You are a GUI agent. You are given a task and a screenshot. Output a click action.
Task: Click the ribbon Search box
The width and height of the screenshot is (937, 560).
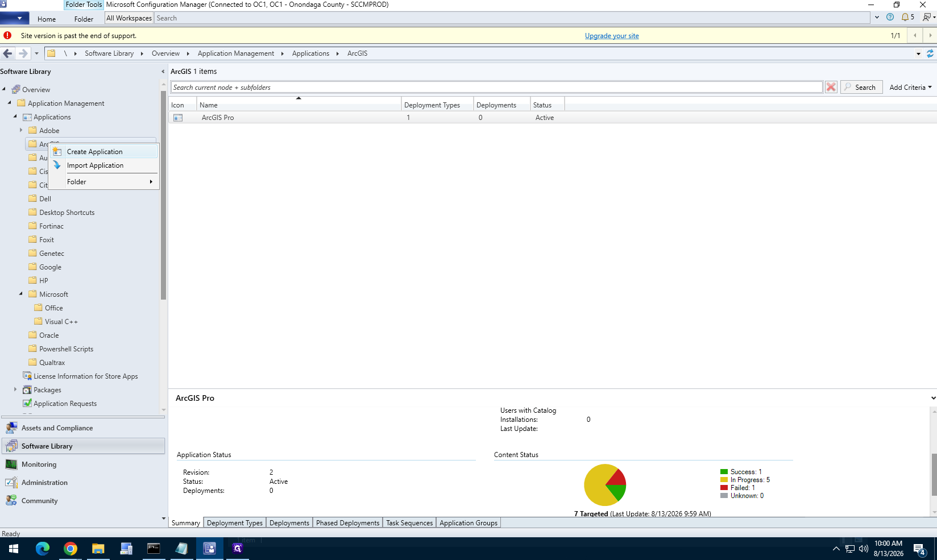[512, 18]
